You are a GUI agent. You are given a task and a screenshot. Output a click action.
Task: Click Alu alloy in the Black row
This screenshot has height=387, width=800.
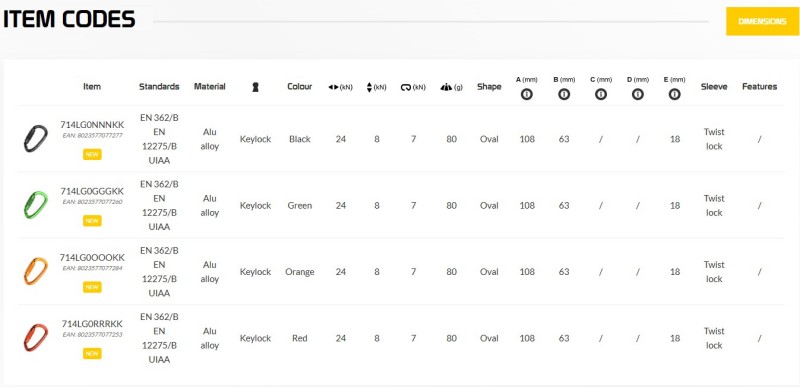(x=210, y=139)
